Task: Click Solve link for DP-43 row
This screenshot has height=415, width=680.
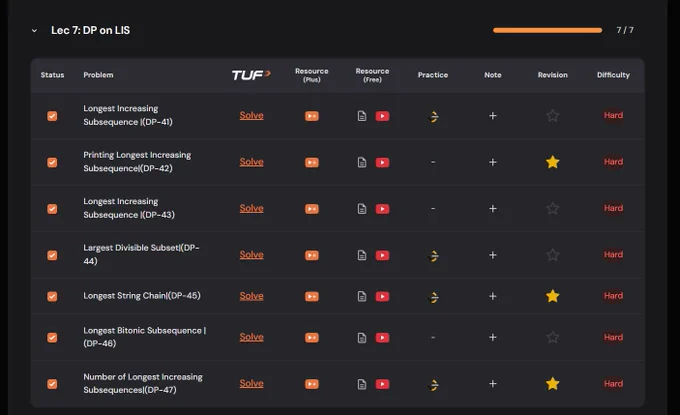Action: pos(252,209)
